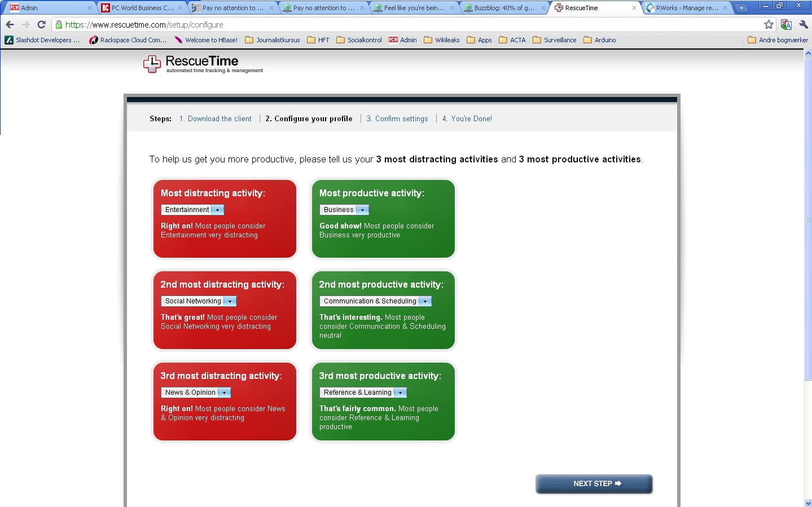
Task: Close the Admin tab
Action: point(89,8)
